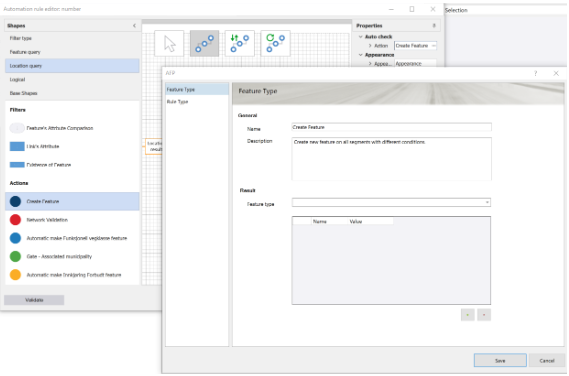Click the Validate button

point(34,300)
